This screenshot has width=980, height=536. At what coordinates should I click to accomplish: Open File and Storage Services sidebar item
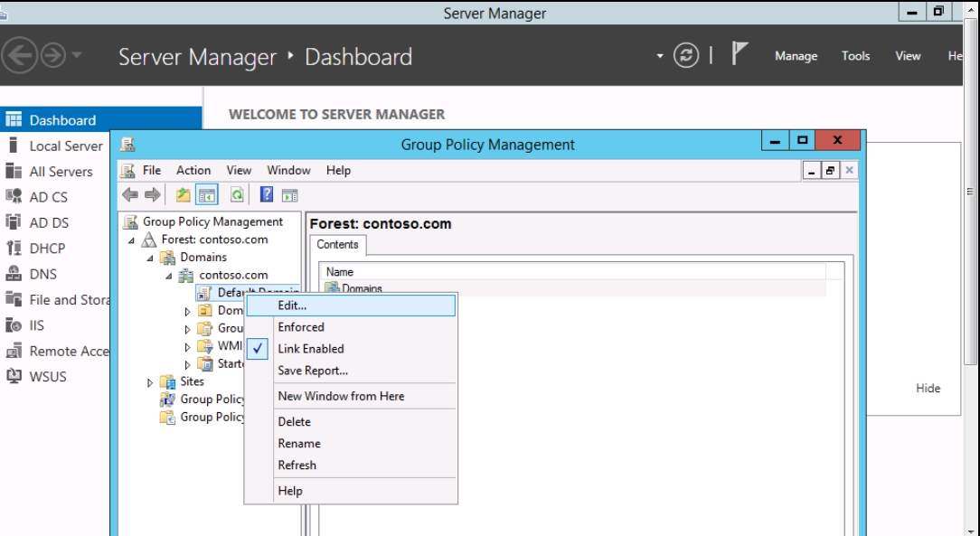tap(58, 299)
